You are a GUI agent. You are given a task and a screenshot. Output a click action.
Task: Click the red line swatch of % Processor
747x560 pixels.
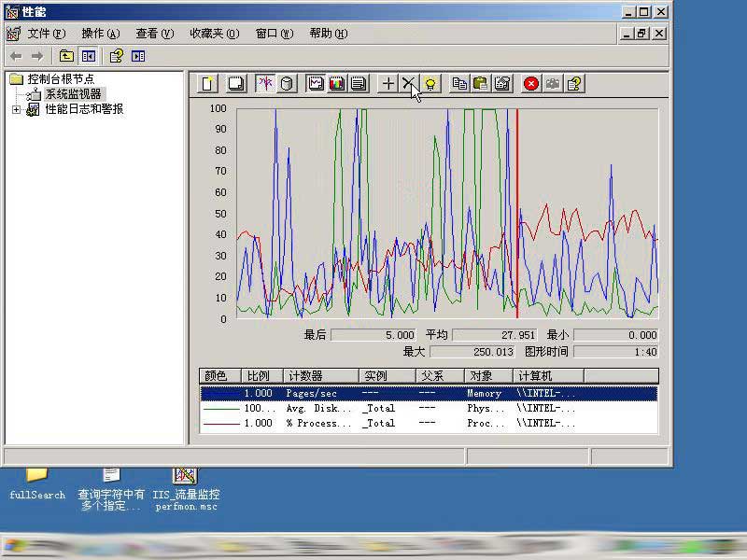pyautogui.click(x=220, y=423)
